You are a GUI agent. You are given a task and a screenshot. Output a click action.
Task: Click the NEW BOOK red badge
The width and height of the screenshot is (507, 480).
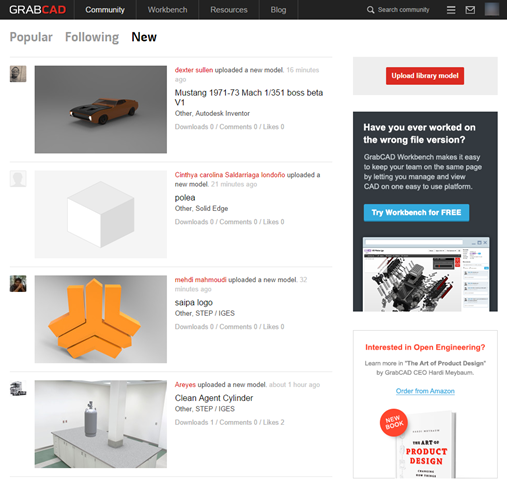(x=394, y=422)
